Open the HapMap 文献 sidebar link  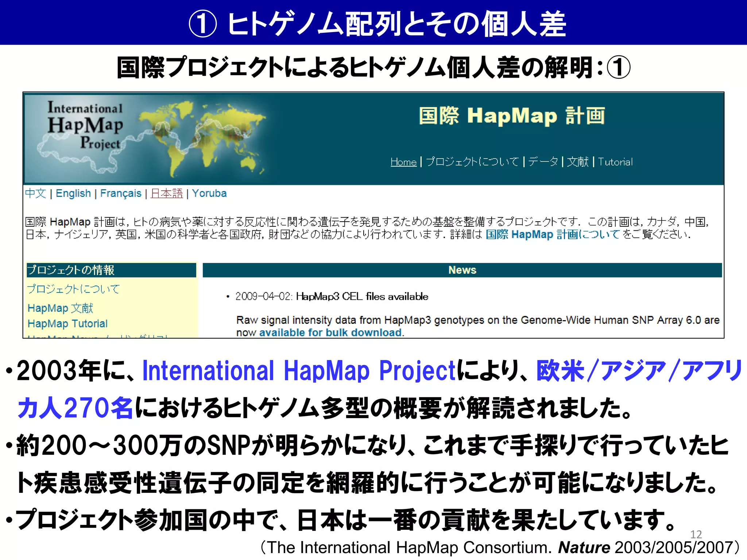click(x=61, y=308)
